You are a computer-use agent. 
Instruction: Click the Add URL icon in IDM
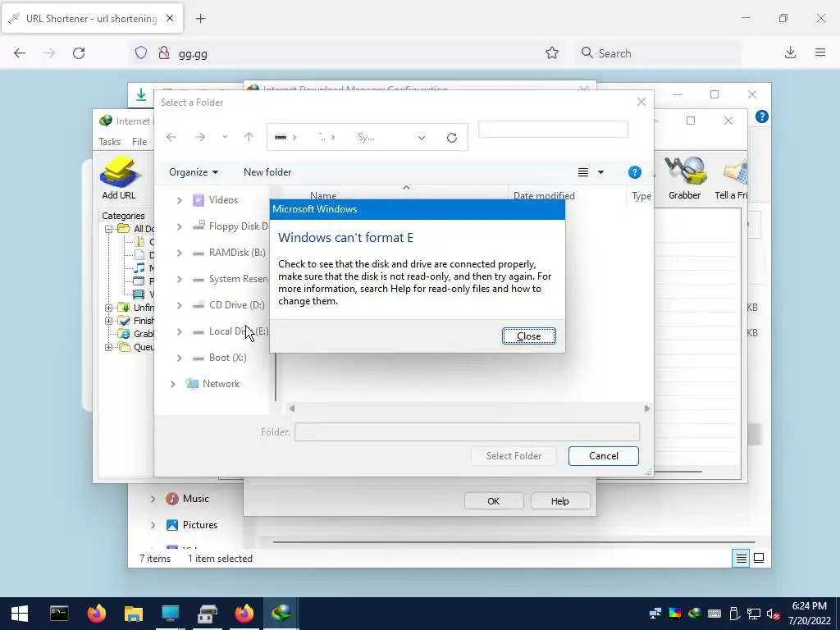119,178
